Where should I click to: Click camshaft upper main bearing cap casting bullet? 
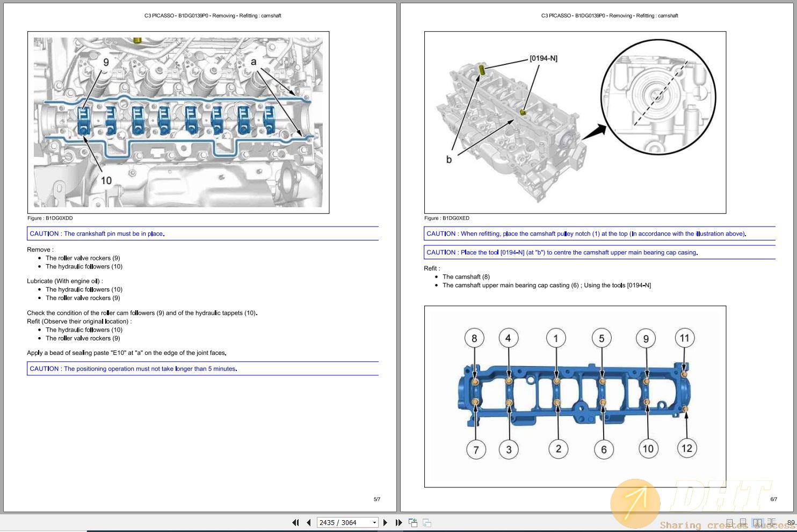547,286
